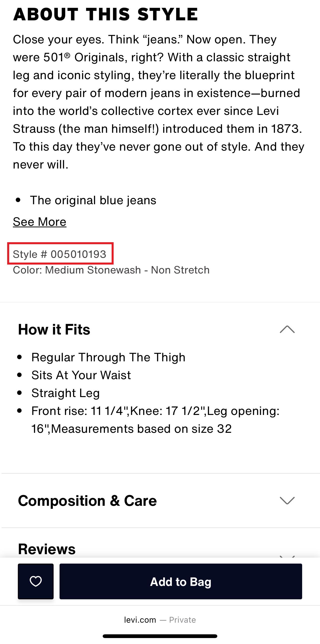This screenshot has height=644, width=320.
Task: Tap the home indicator bar
Action: pos(160,636)
